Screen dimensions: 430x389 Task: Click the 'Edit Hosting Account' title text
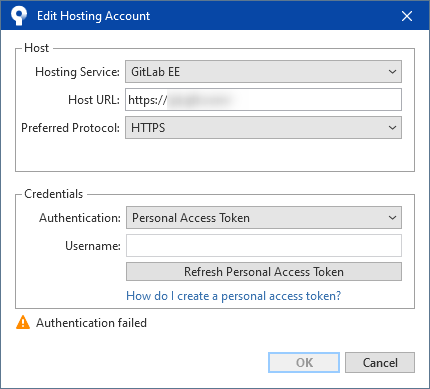[93, 16]
